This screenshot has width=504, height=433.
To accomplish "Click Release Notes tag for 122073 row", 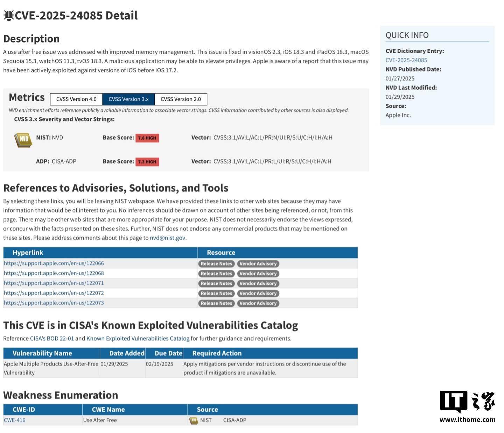I will 216,303.
